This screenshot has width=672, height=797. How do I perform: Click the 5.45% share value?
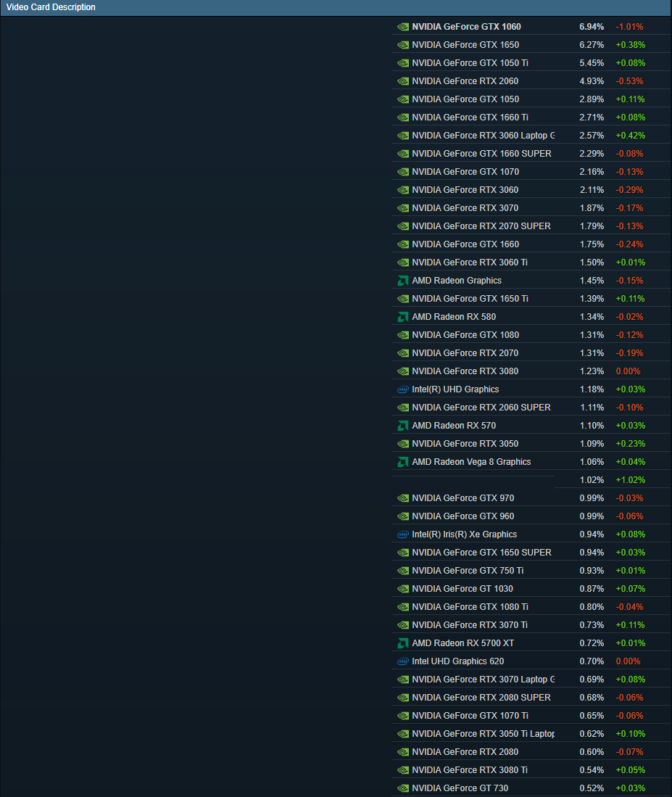pyautogui.click(x=592, y=63)
